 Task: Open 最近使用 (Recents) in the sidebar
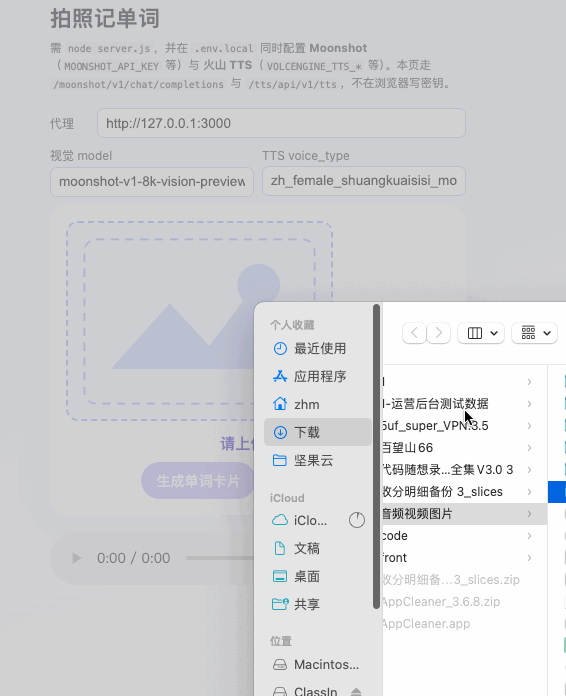(318, 348)
